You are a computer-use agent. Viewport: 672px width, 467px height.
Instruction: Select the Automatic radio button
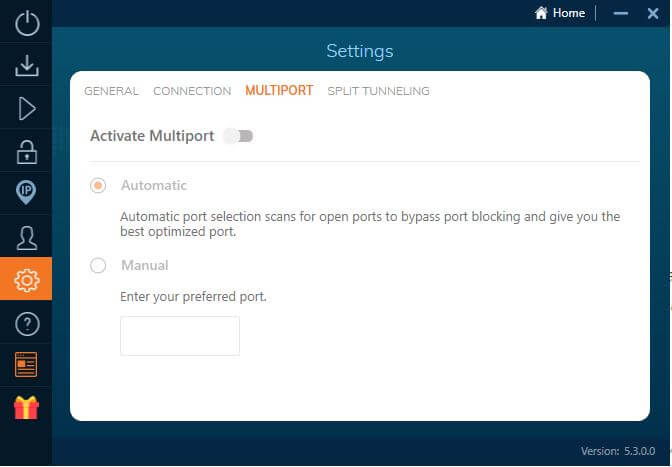coord(98,186)
